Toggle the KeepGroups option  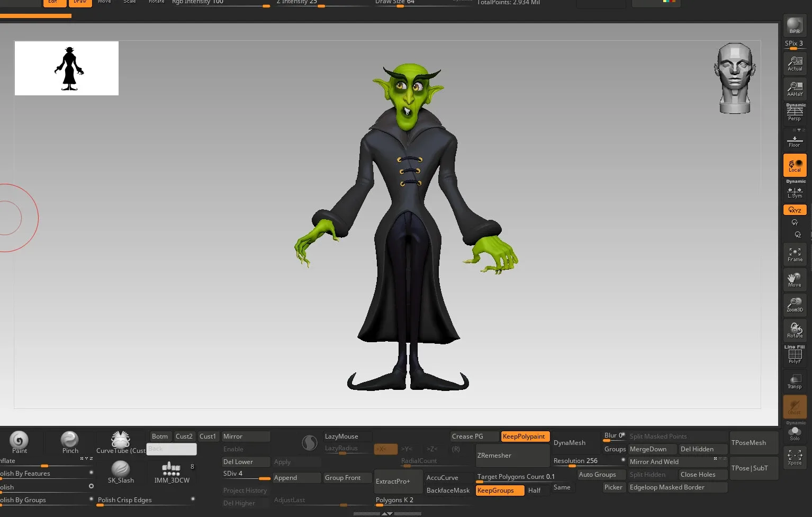pos(500,491)
